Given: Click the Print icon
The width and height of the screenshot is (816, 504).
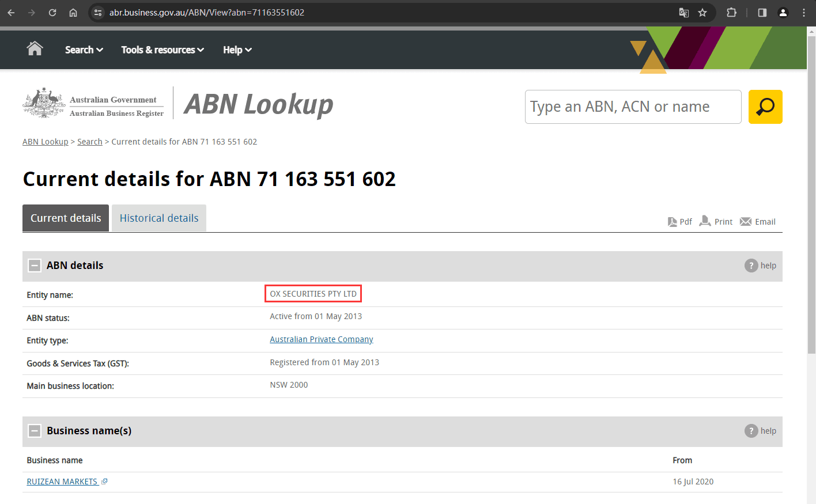Looking at the screenshot, I should point(705,221).
